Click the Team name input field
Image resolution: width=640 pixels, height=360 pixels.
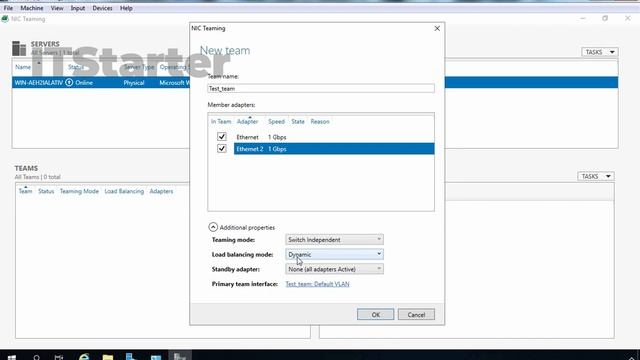pyautogui.click(x=321, y=88)
